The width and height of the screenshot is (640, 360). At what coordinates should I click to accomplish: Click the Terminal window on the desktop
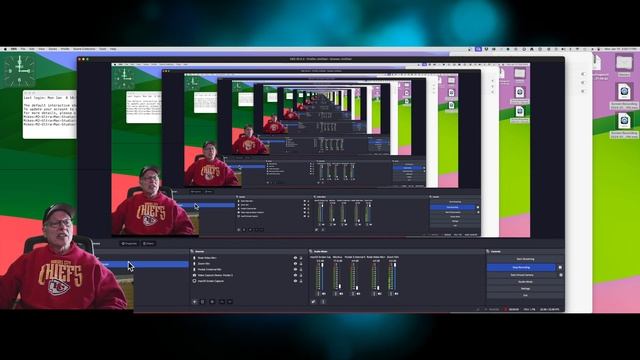point(49,114)
